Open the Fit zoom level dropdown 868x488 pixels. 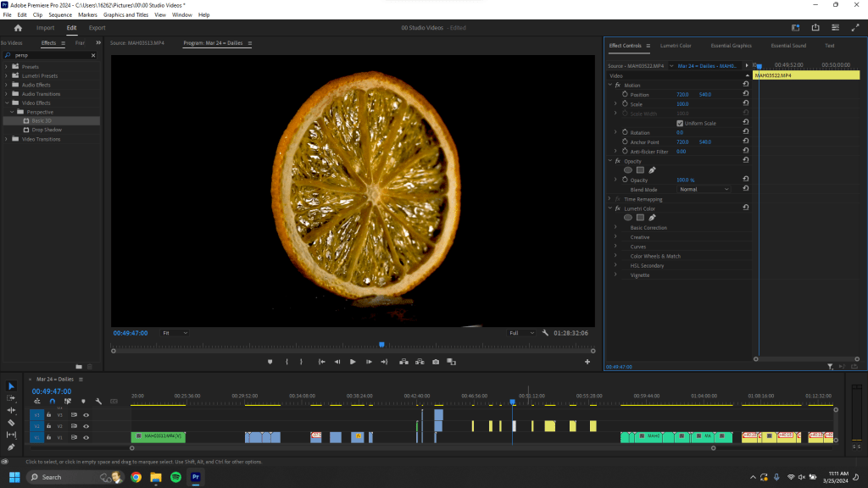coord(175,333)
